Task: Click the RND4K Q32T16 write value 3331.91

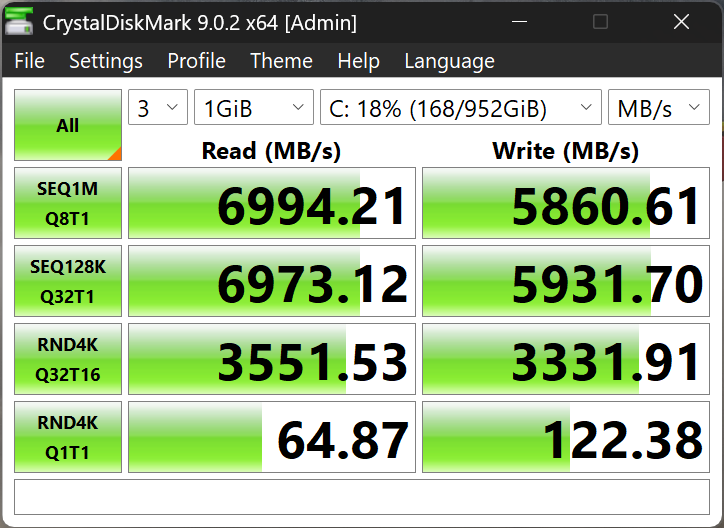Action: (566, 359)
